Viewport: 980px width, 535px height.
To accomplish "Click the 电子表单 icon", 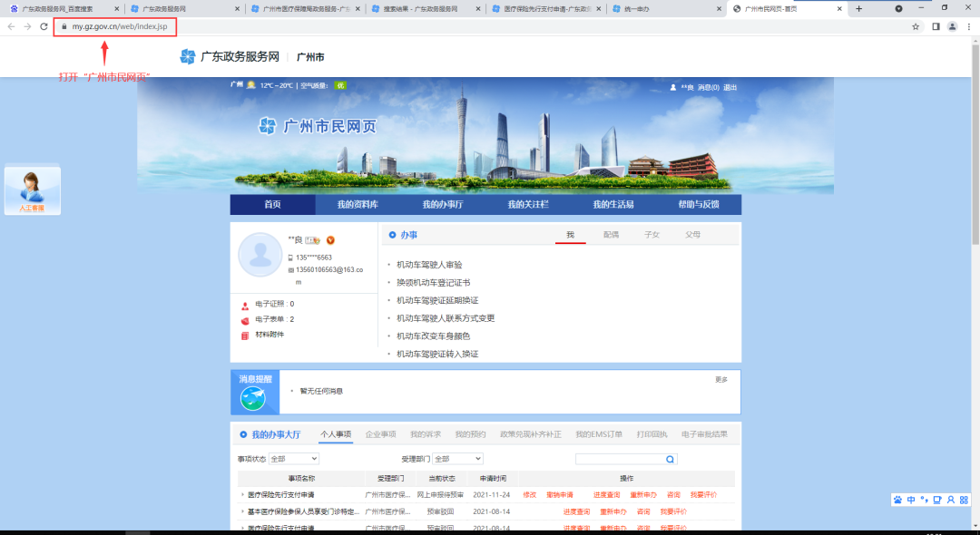I will tap(245, 320).
